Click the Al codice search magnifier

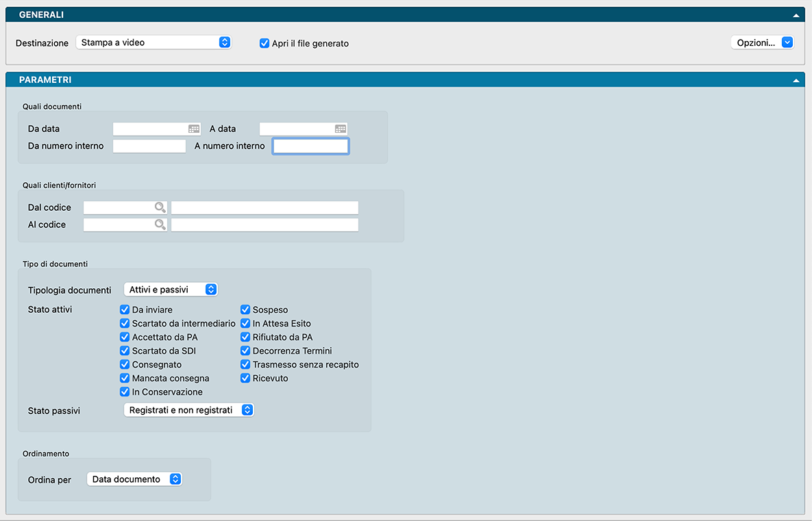[160, 225]
